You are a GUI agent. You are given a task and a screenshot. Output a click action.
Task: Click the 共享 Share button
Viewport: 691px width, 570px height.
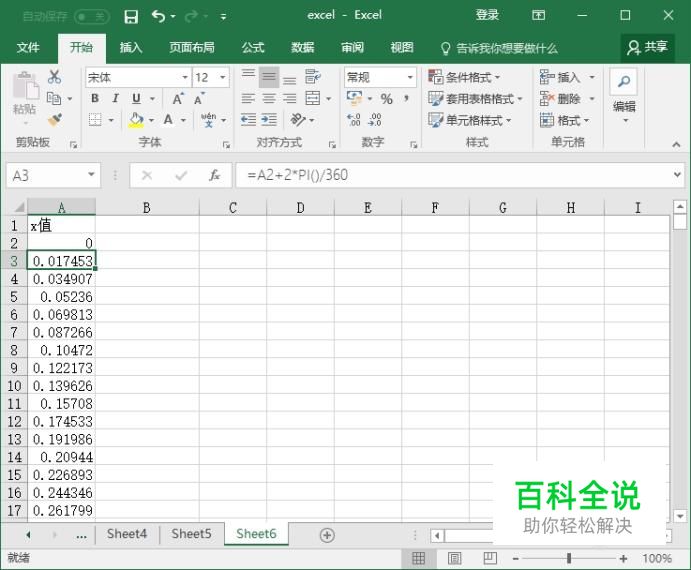coord(647,47)
